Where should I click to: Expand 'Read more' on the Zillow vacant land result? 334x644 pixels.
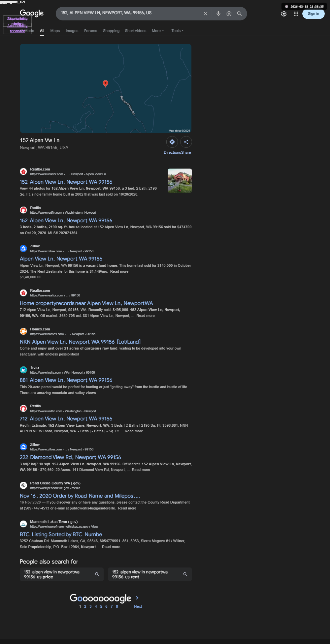(x=119, y=271)
